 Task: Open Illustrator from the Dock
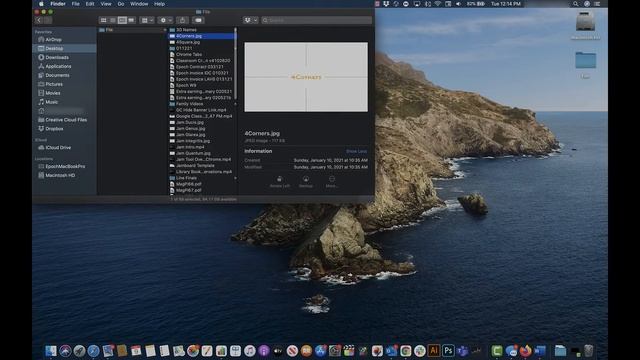[434, 351]
